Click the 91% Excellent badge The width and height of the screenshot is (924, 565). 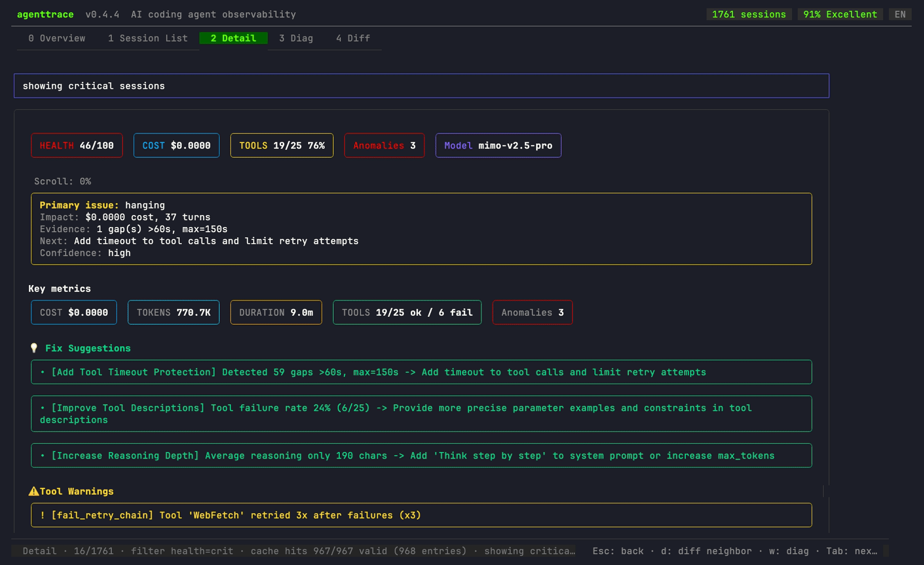click(x=840, y=14)
